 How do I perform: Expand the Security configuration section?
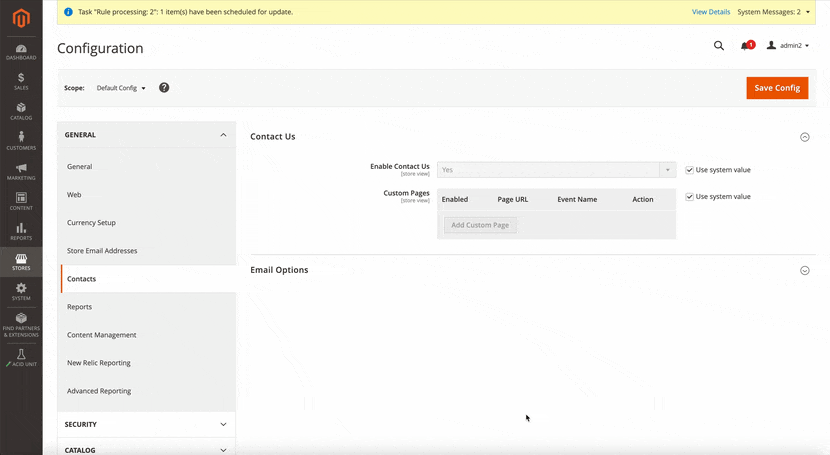point(147,424)
